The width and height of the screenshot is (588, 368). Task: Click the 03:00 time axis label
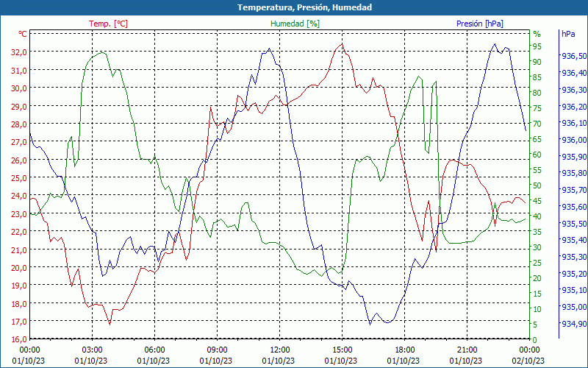(92, 350)
